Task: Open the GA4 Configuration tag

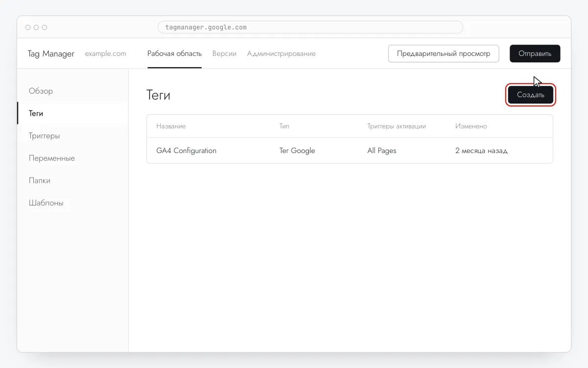Action: click(186, 151)
